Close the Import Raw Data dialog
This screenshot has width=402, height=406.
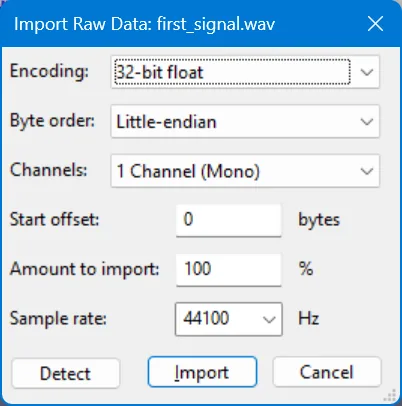tap(375, 24)
